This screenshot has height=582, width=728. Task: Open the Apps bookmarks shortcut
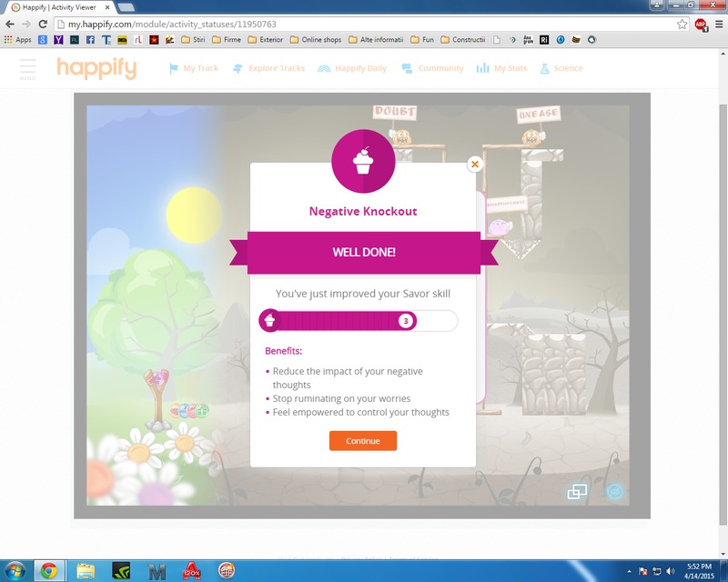[17, 40]
